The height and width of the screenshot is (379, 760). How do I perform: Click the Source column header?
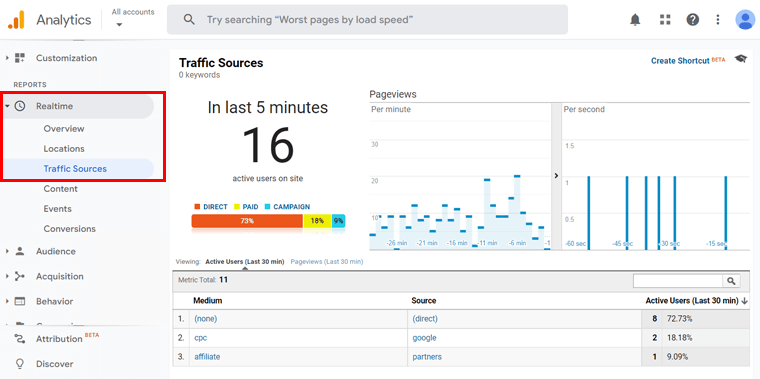coord(424,301)
